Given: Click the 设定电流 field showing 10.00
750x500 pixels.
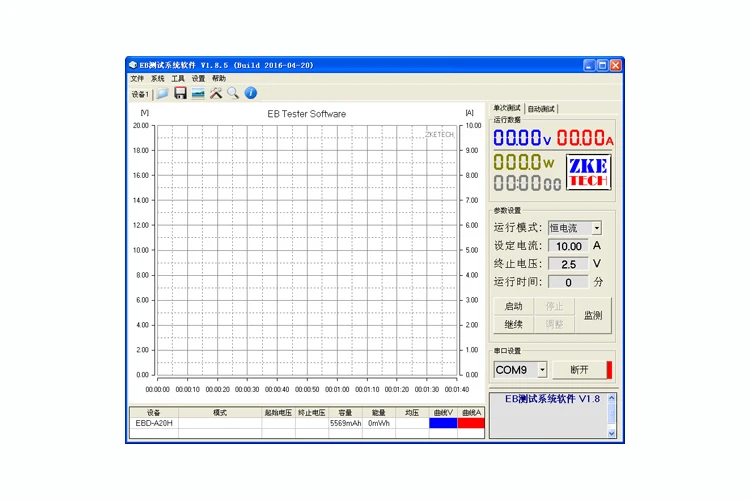Looking at the screenshot, I should (x=568, y=246).
